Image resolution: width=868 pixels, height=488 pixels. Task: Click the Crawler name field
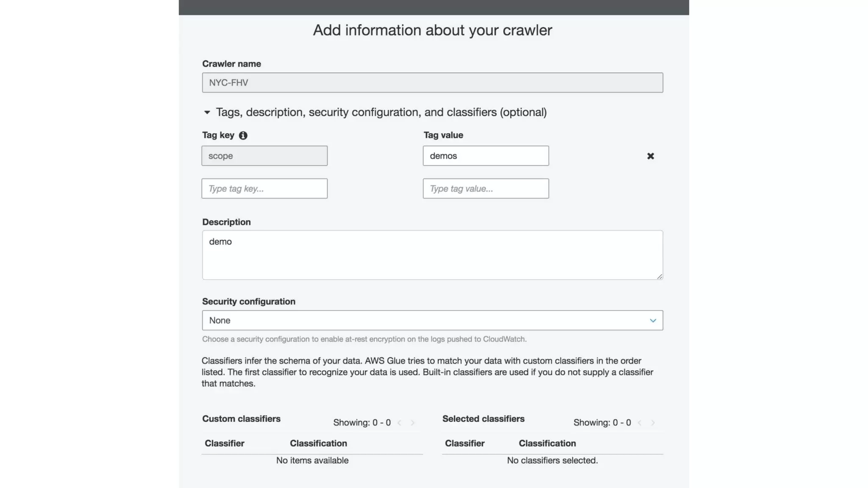(x=432, y=83)
